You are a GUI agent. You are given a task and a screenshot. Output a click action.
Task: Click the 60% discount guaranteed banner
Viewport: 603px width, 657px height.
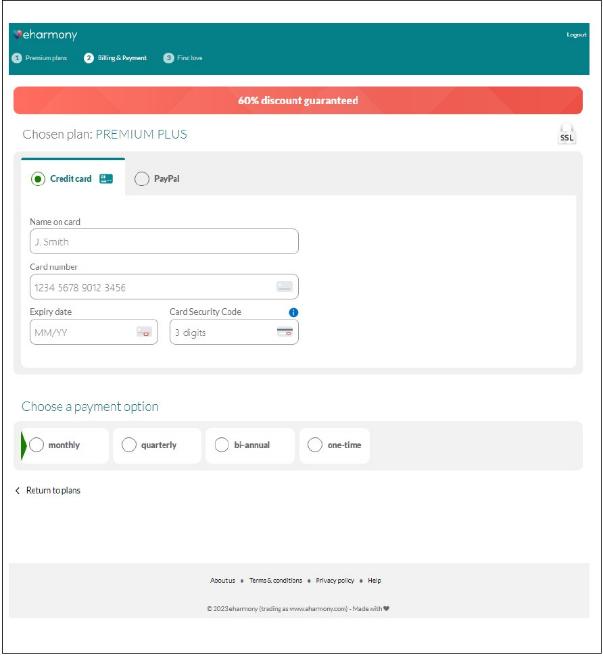click(x=298, y=101)
